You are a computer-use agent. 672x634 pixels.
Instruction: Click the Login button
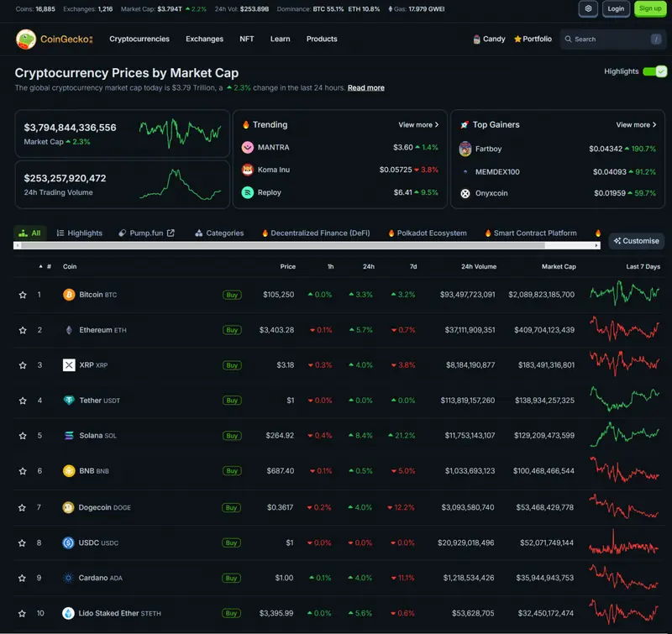click(616, 8)
